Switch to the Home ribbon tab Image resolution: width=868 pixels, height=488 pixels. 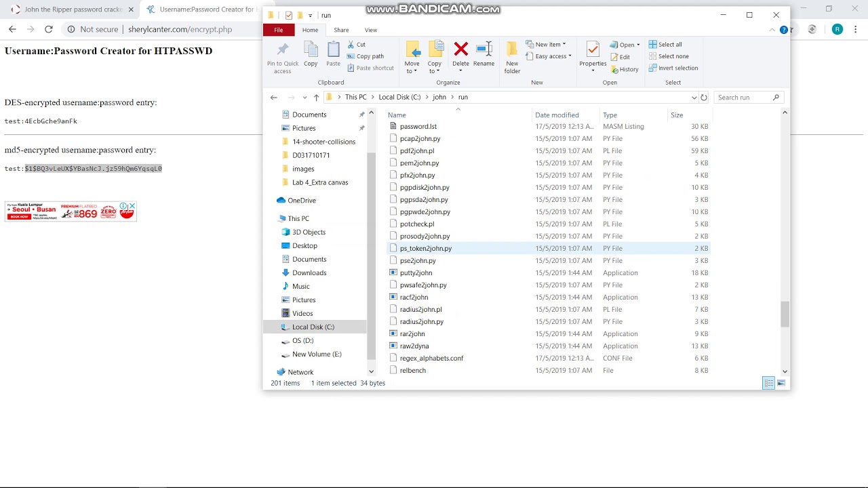(310, 30)
